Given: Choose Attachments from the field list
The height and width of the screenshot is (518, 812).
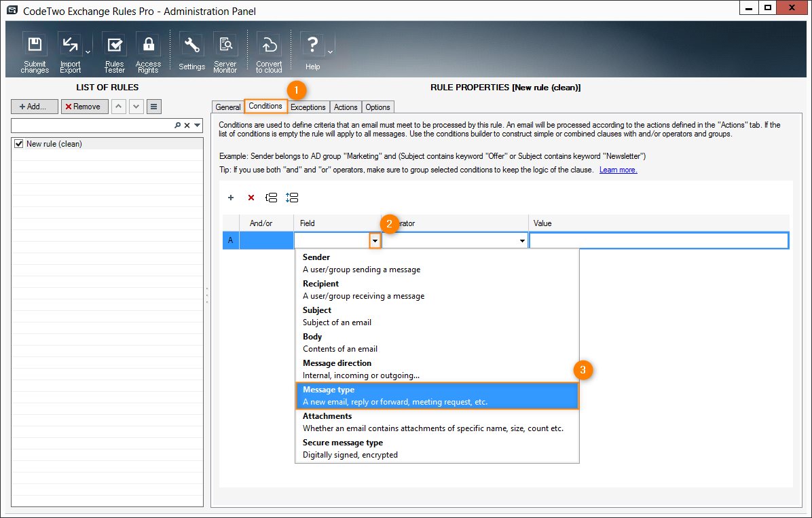Looking at the screenshot, I should tap(437, 422).
